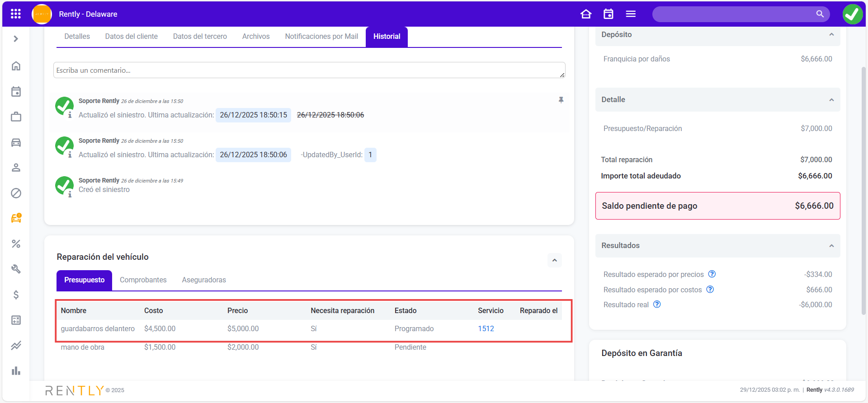This screenshot has height=403, width=868.
Task: Switch to the Archivos tab
Action: tap(255, 37)
